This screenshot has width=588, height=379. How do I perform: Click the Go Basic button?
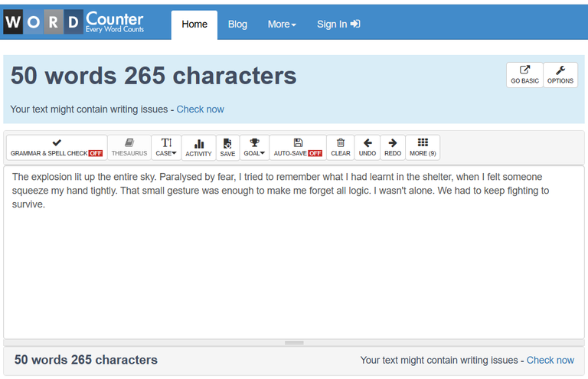[x=524, y=75]
